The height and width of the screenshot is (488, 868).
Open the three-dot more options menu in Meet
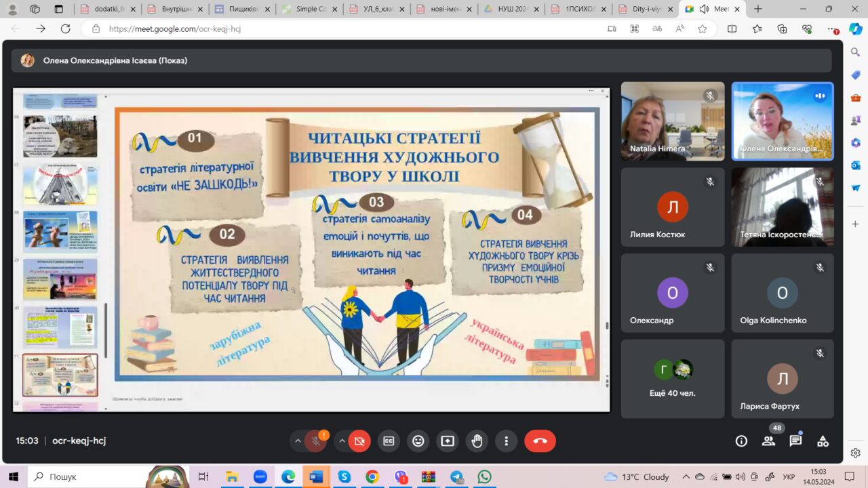point(506,441)
